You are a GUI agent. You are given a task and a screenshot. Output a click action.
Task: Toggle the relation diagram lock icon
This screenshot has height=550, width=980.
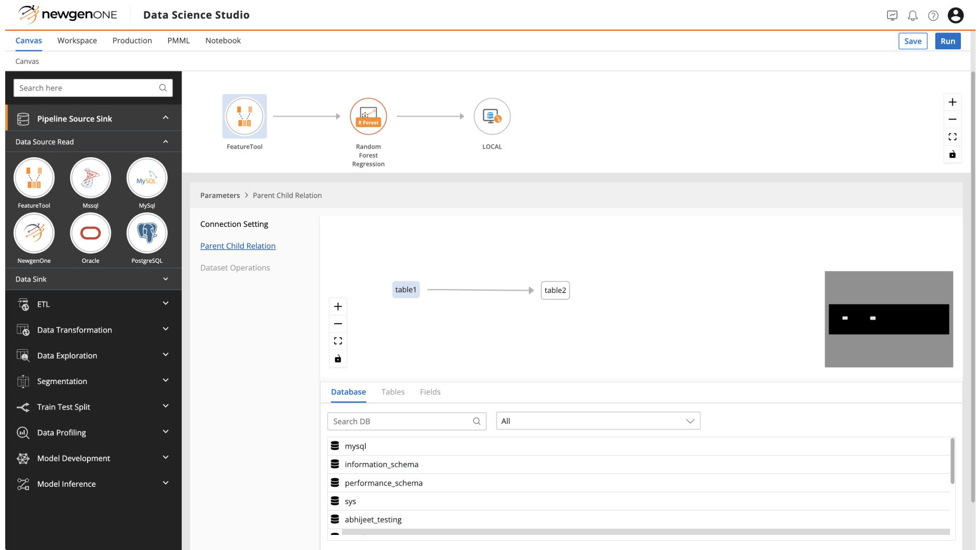click(338, 359)
